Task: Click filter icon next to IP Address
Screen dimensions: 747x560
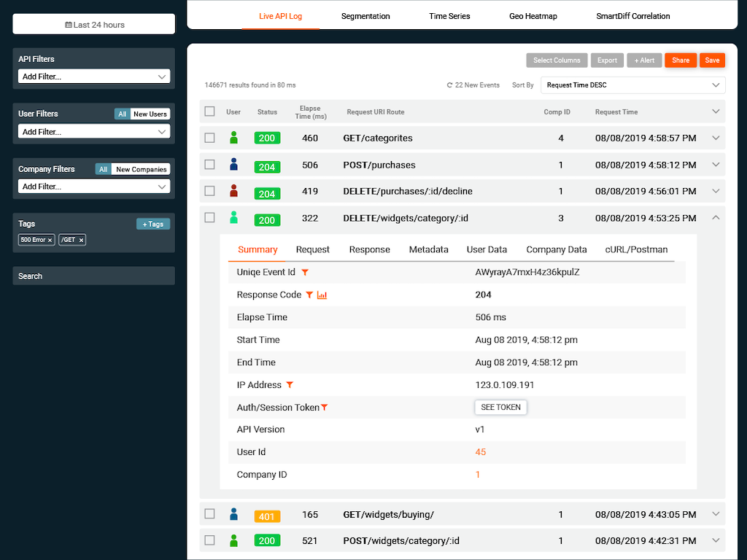Action: (x=290, y=385)
